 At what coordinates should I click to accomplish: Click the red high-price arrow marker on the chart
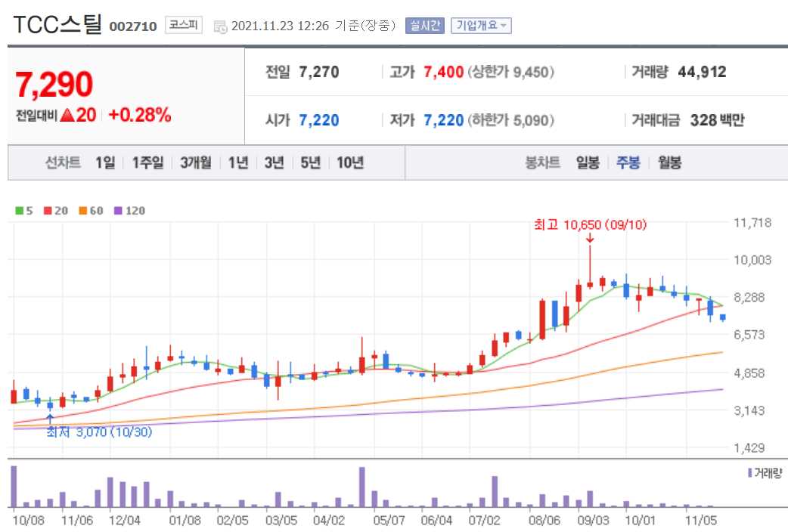(591, 239)
